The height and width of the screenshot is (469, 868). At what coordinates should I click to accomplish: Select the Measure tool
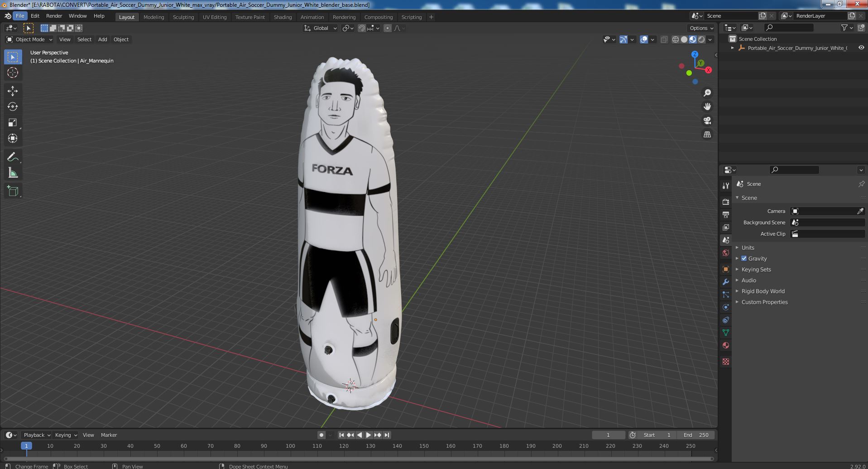coord(13,173)
